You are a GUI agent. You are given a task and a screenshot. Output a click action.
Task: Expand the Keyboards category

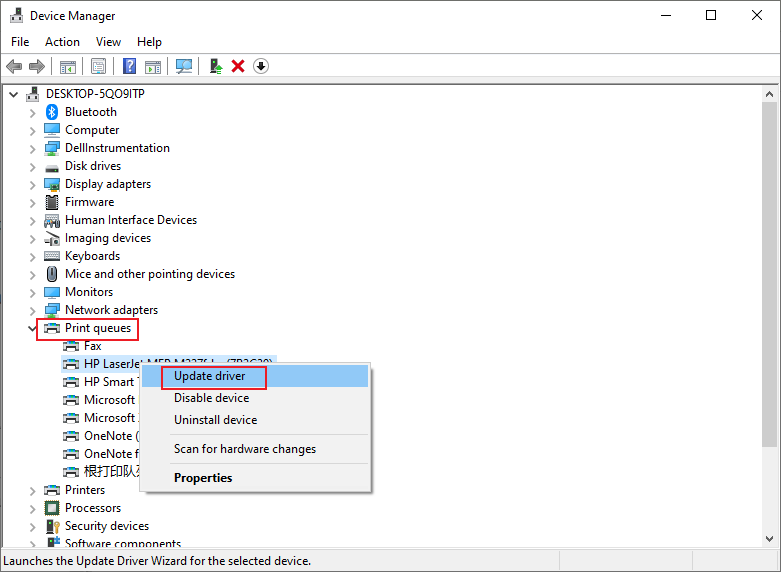33,257
